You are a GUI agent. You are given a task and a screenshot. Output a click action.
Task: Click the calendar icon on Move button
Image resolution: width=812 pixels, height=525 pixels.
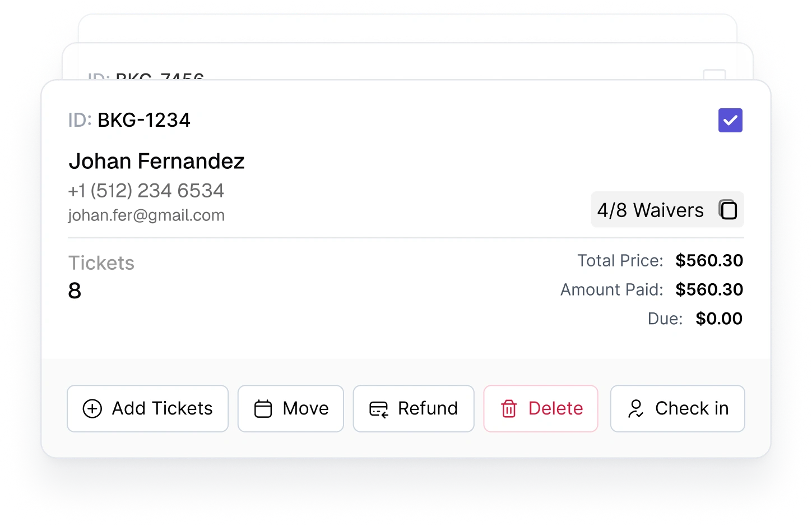point(263,409)
